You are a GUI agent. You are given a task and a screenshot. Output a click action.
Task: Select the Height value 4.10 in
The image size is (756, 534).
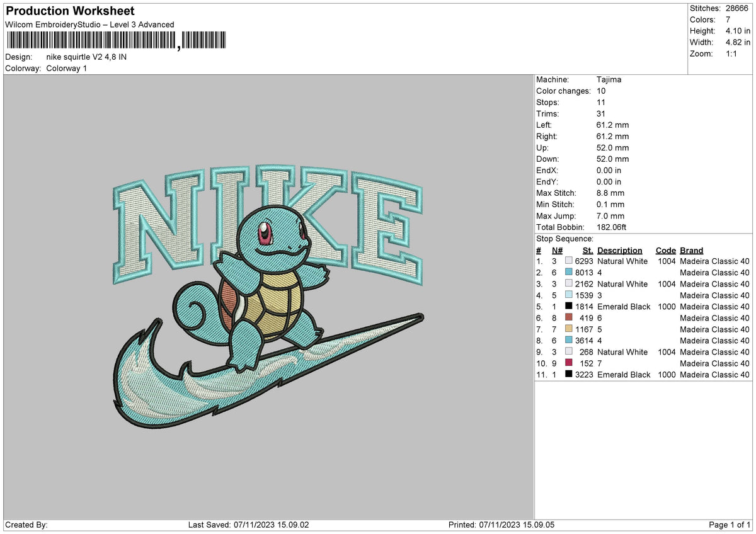[736, 31]
